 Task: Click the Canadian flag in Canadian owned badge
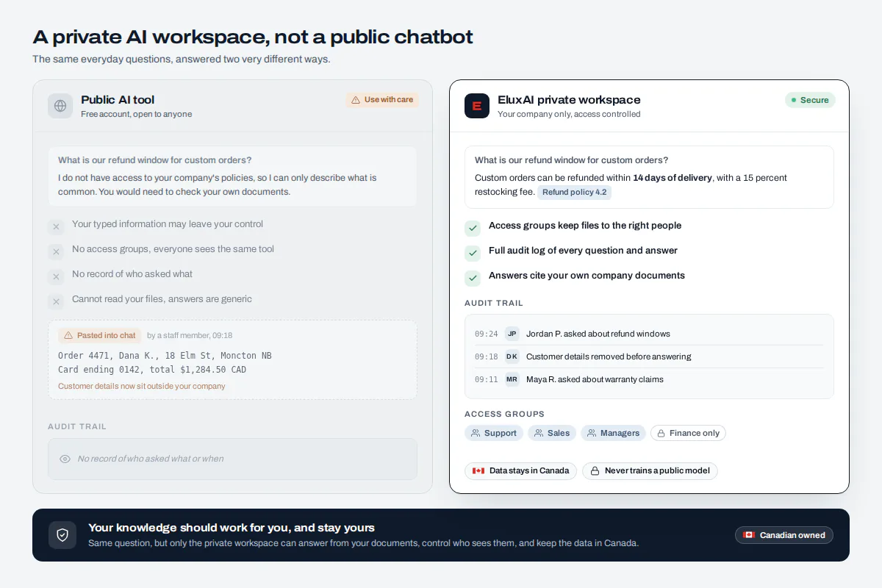pos(749,535)
